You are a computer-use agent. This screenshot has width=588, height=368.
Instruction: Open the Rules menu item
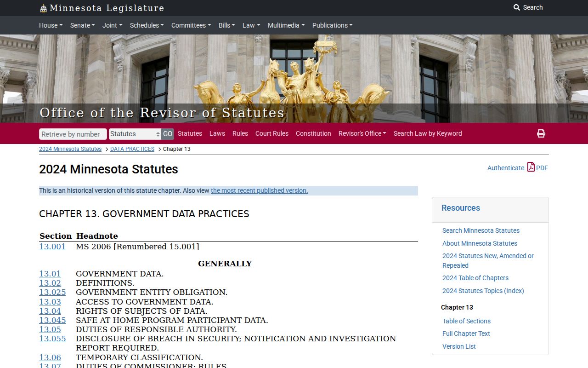coord(240,133)
